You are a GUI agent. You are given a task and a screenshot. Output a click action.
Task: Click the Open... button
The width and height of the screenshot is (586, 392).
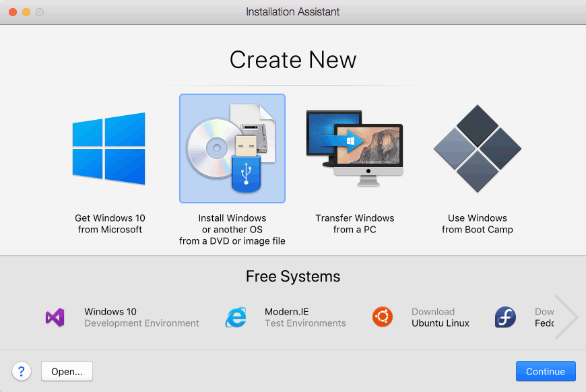click(x=67, y=371)
